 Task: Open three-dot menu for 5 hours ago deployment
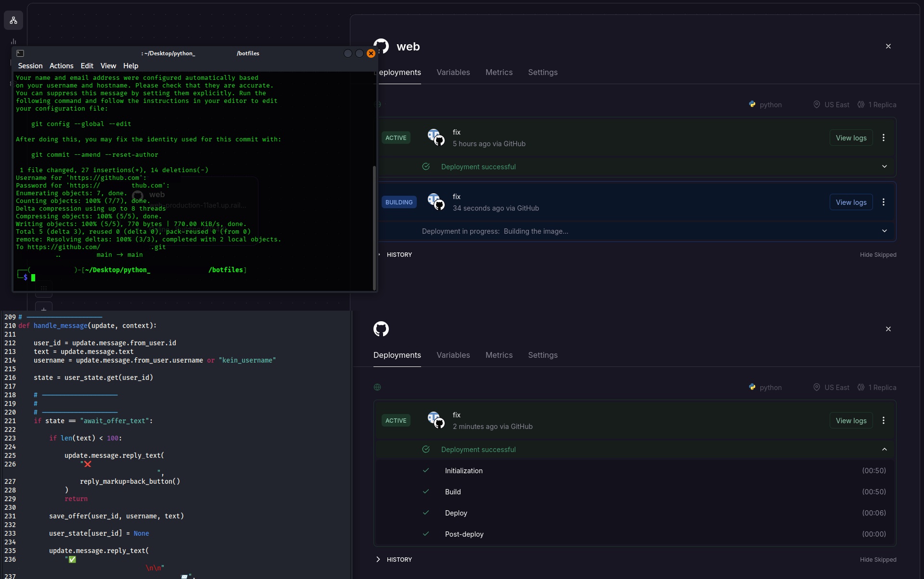click(884, 138)
